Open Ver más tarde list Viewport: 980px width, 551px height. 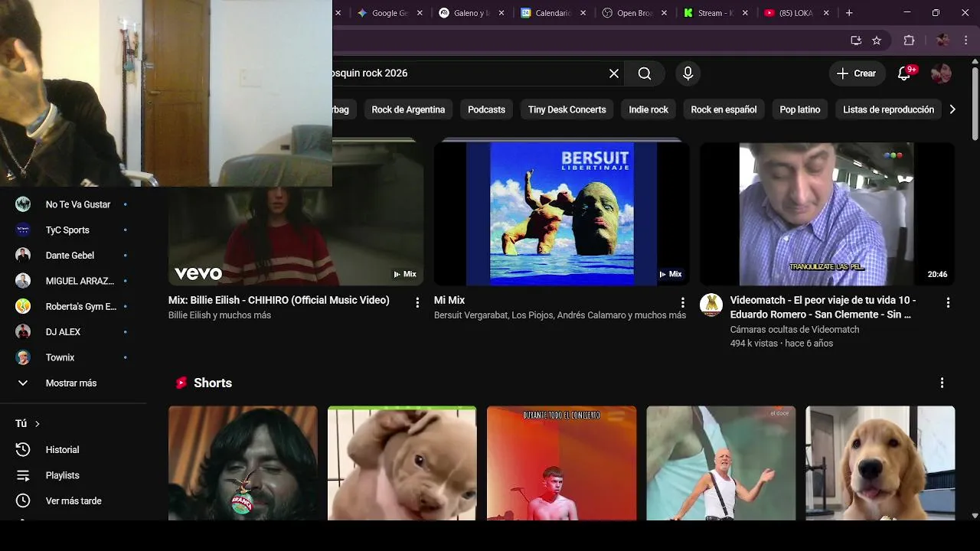point(73,500)
